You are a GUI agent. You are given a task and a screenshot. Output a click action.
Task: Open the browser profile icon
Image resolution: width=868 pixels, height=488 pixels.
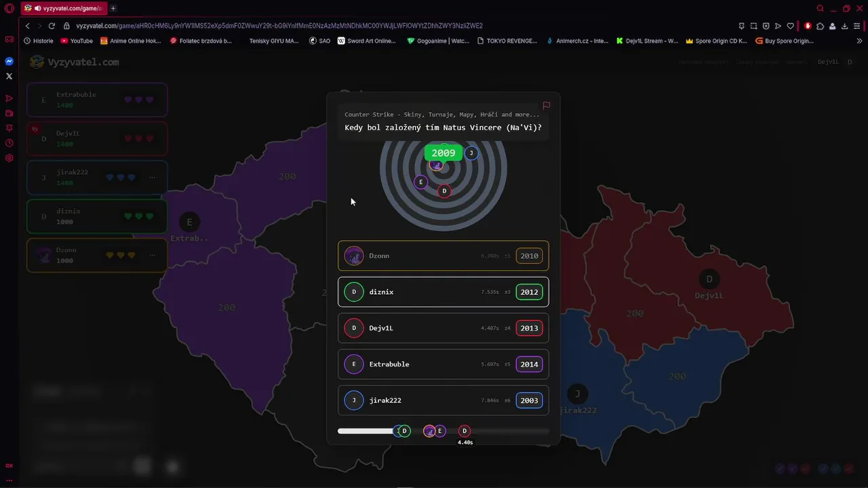point(832,26)
